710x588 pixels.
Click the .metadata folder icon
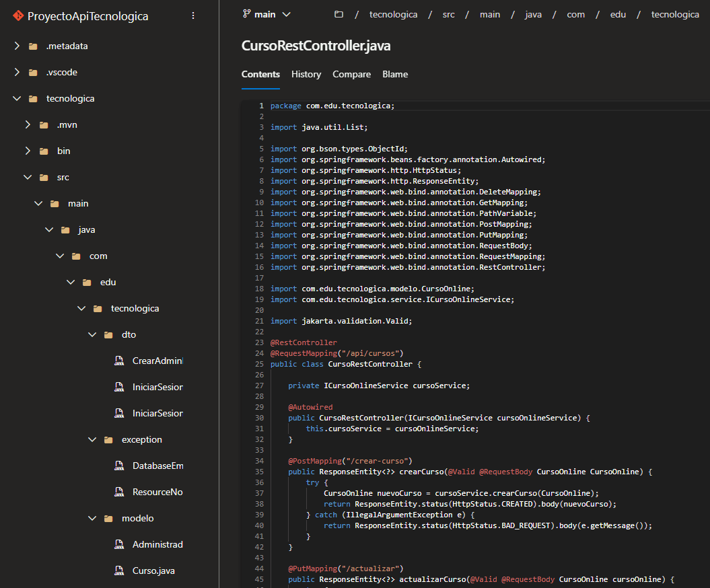tap(33, 46)
